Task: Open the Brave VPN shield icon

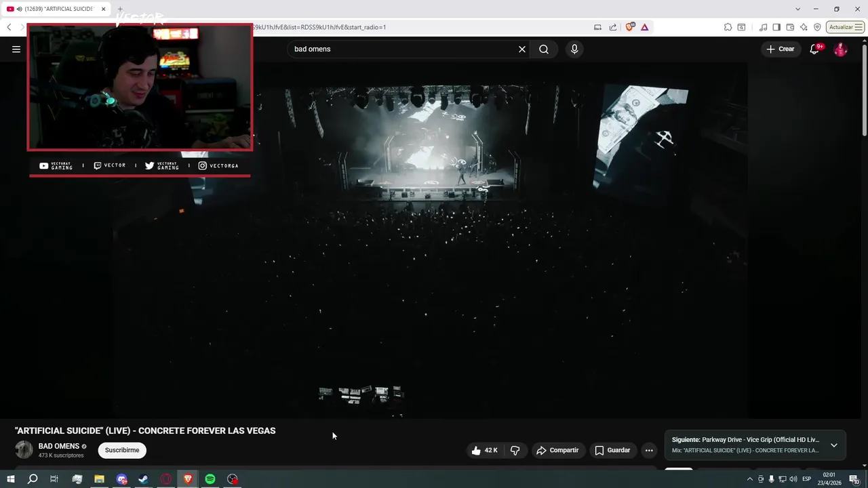Action: (x=817, y=27)
